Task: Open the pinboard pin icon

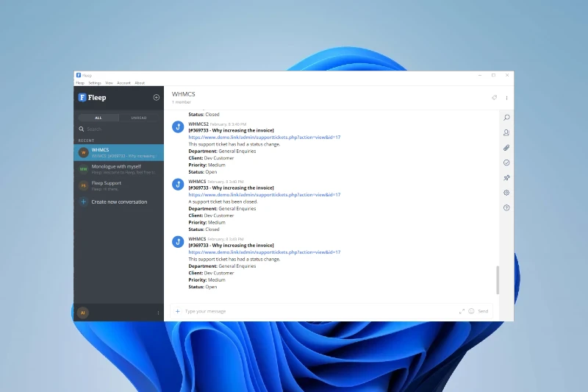Action: point(506,178)
